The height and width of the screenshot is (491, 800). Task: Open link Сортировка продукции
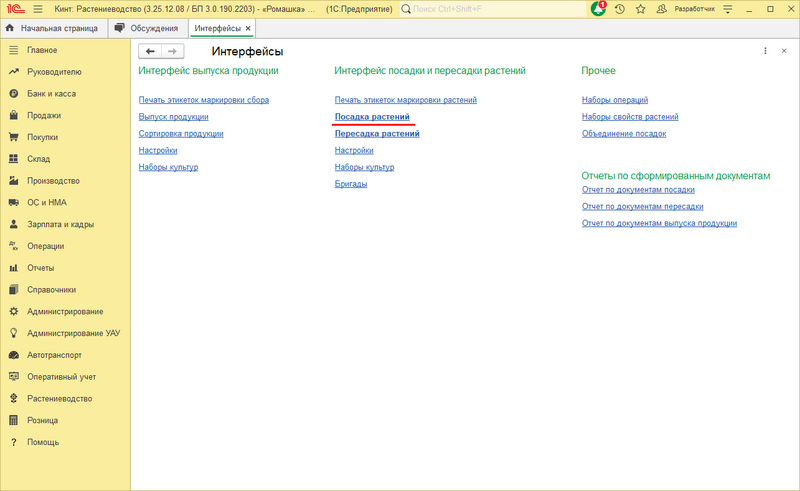pyautogui.click(x=181, y=134)
